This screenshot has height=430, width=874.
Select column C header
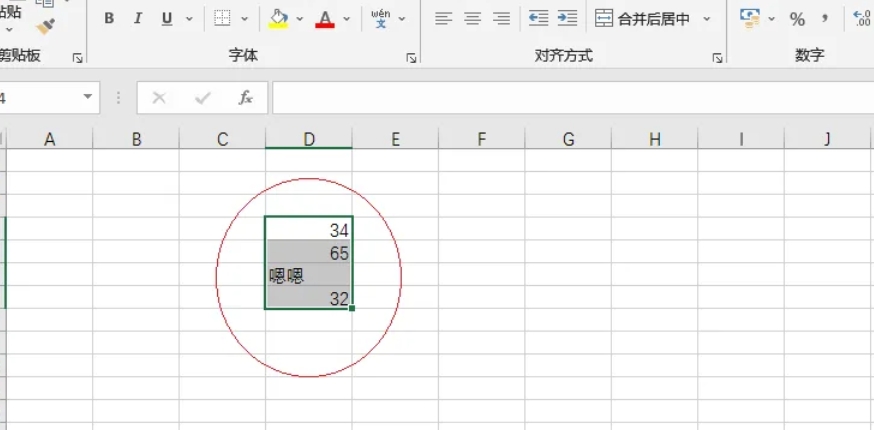point(222,139)
